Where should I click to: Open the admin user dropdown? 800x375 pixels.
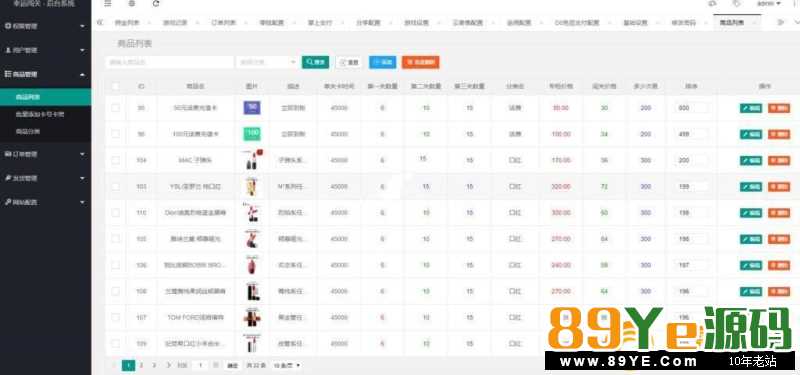pos(769,4)
